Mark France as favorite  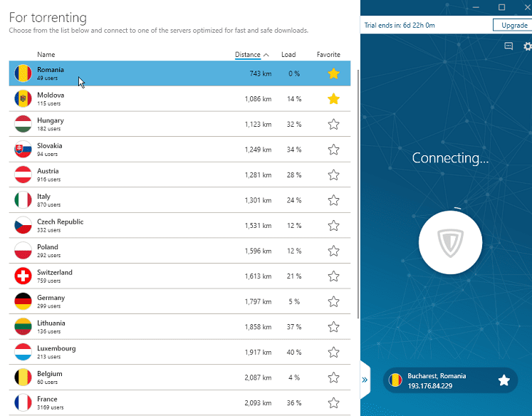point(333,402)
